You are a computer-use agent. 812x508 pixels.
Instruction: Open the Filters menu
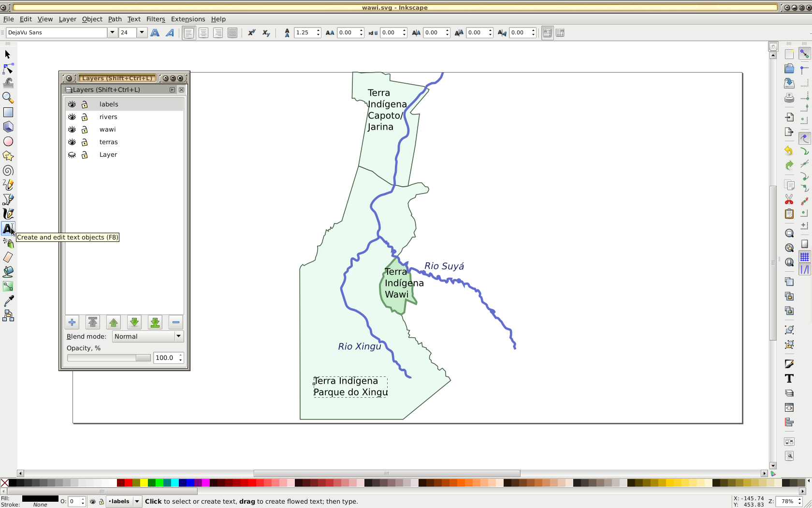tap(156, 19)
